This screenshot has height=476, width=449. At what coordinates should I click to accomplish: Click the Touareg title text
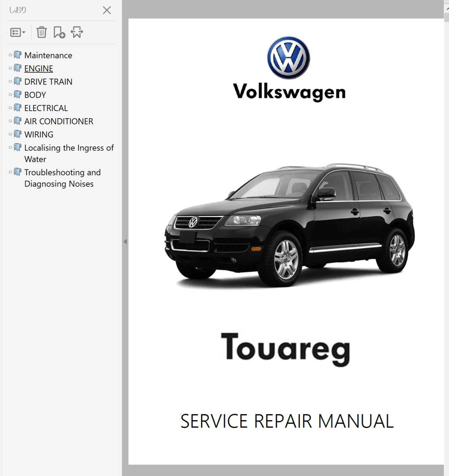[286, 349]
